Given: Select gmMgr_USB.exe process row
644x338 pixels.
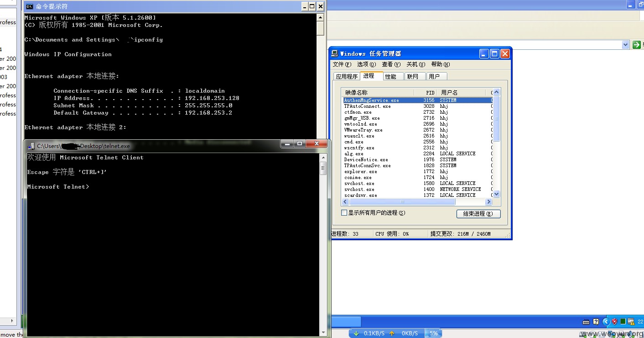Looking at the screenshot, I should (x=417, y=118).
